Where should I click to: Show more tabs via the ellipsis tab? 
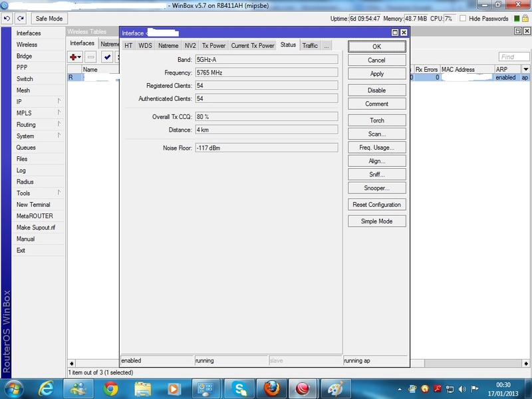327,45
